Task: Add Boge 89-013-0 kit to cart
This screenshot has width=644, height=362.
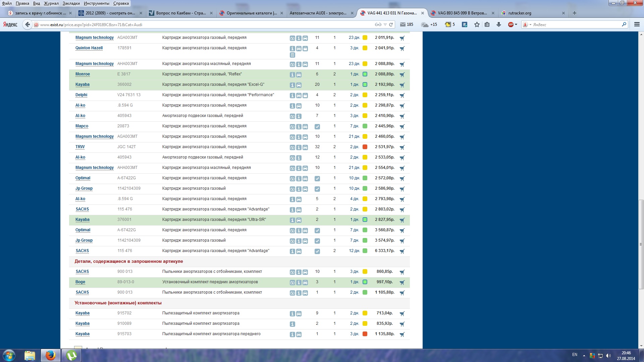Action: pos(402,282)
